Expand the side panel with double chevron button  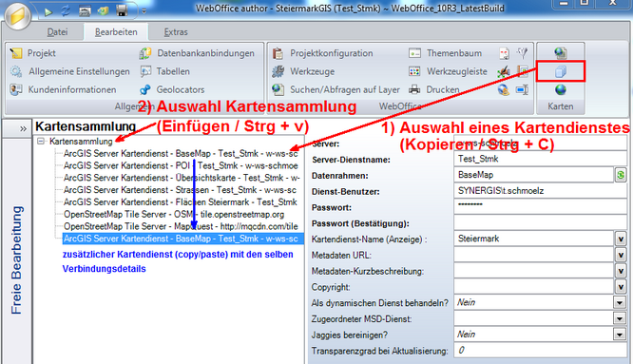(x=23, y=128)
